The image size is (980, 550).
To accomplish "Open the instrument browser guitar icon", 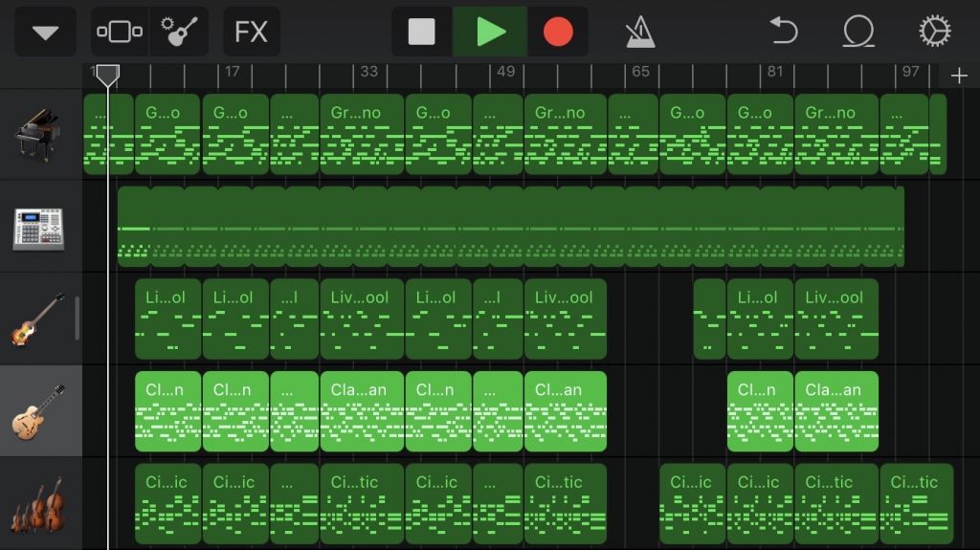I will coord(179,32).
